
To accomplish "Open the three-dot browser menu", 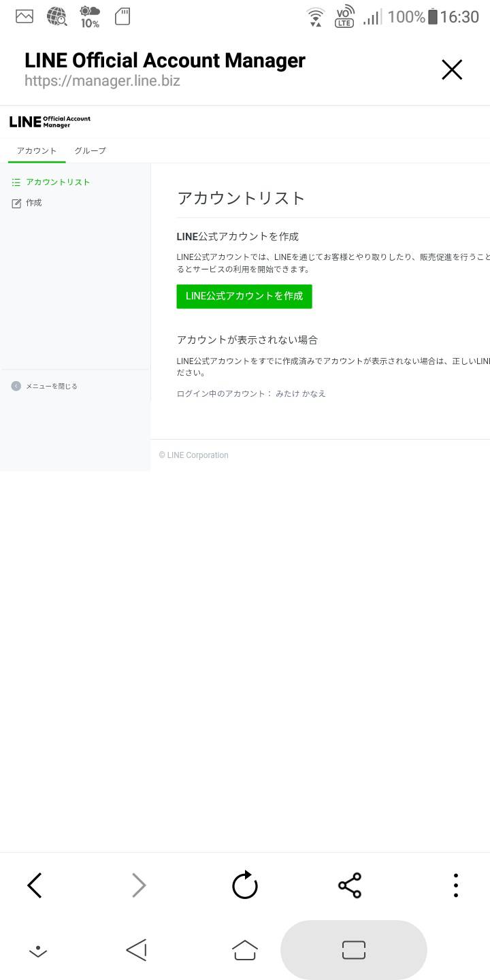I will (x=455, y=885).
